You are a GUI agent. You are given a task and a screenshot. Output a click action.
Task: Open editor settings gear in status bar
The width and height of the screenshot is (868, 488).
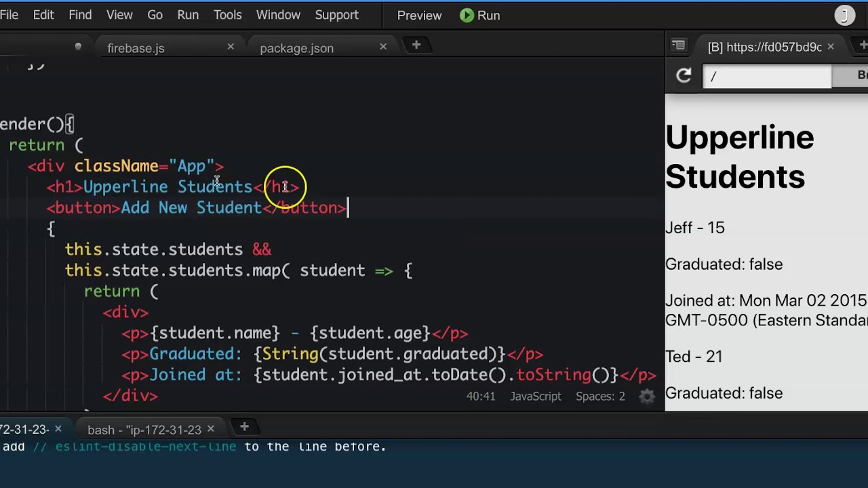click(x=648, y=396)
